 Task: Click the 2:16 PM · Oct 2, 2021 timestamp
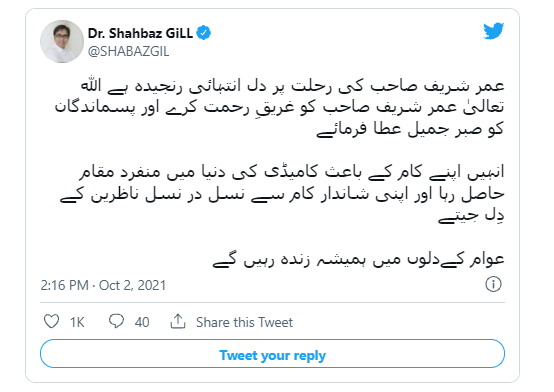point(103,285)
